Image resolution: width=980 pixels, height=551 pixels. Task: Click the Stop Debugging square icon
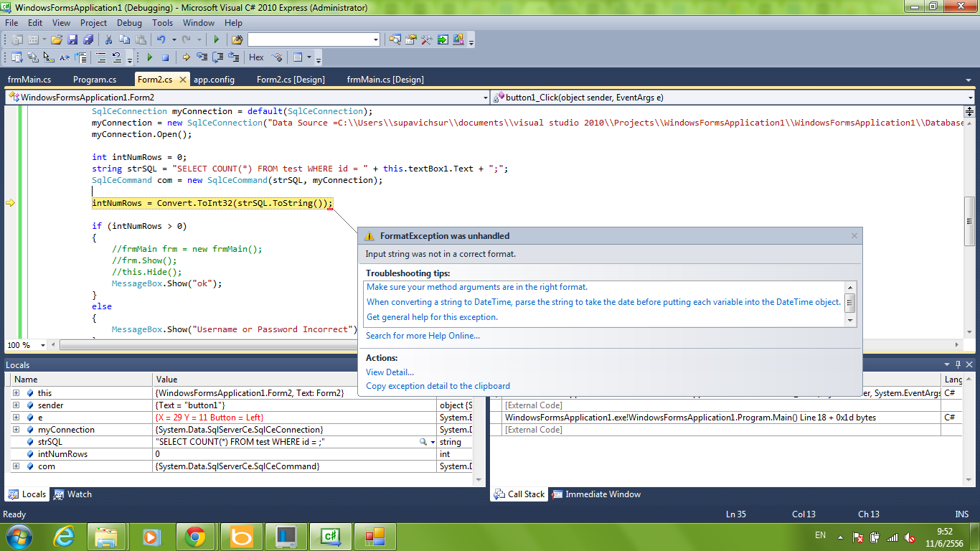(x=165, y=57)
